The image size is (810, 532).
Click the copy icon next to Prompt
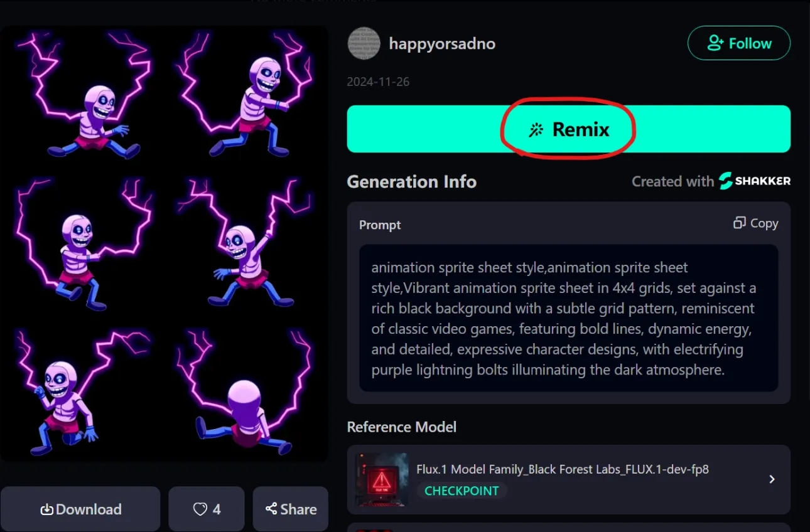pyautogui.click(x=740, y=223)
